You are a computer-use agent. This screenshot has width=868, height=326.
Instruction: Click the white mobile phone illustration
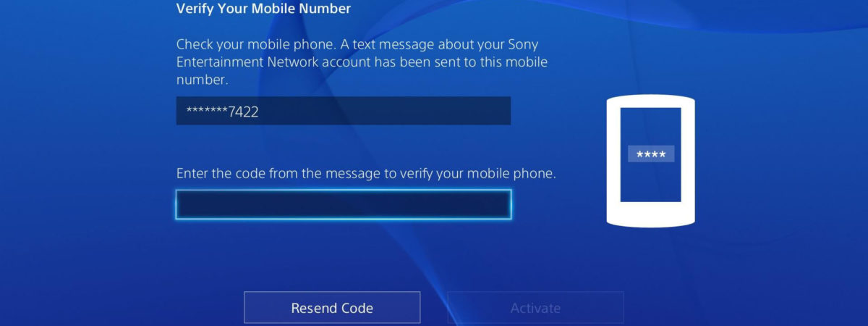coord(650,161)
